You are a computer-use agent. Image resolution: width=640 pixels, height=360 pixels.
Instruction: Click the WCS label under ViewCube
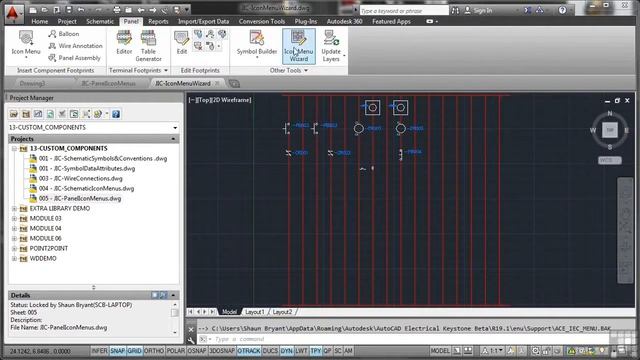(610, 160)
